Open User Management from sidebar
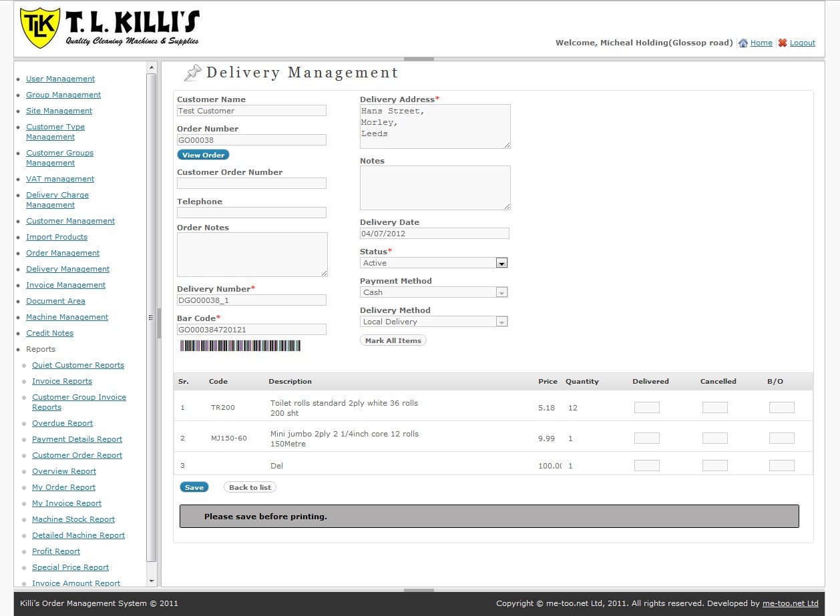 pos(60,79)
